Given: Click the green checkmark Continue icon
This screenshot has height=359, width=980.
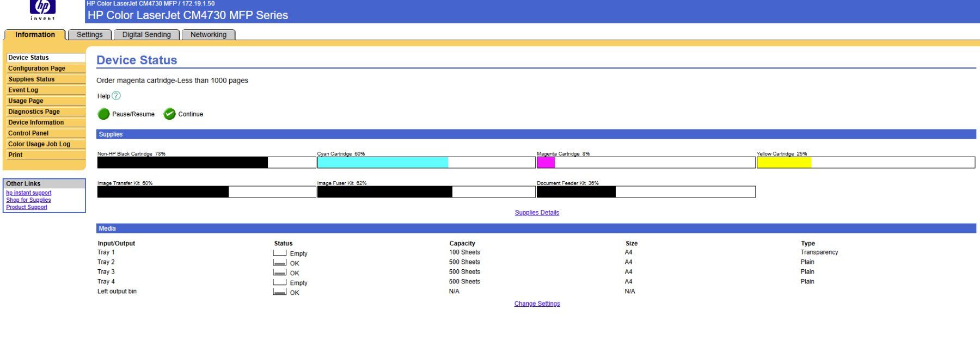Looking at the screenshot, I should (170, 114).
